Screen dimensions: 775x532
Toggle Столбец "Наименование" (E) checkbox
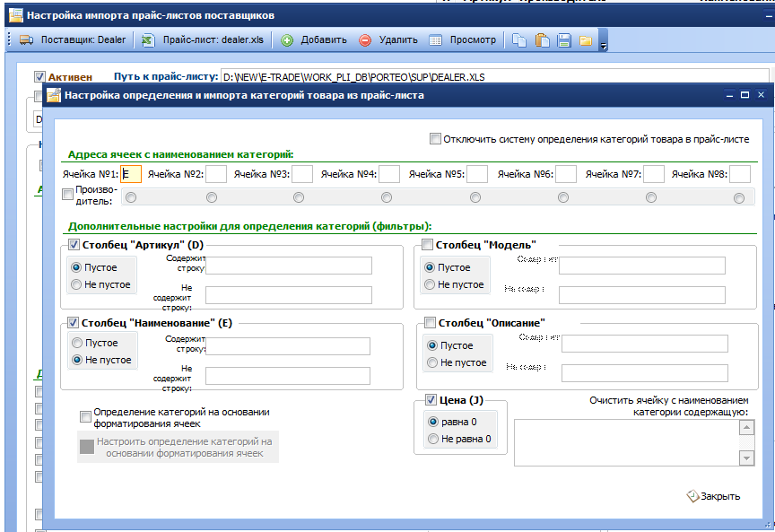[74, 323]
